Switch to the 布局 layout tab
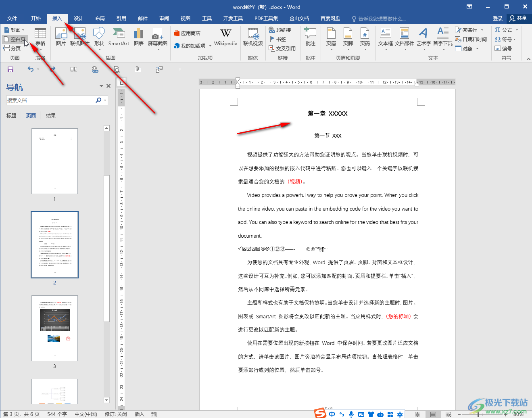Screen dimensions: 532x418 (100, 19)
